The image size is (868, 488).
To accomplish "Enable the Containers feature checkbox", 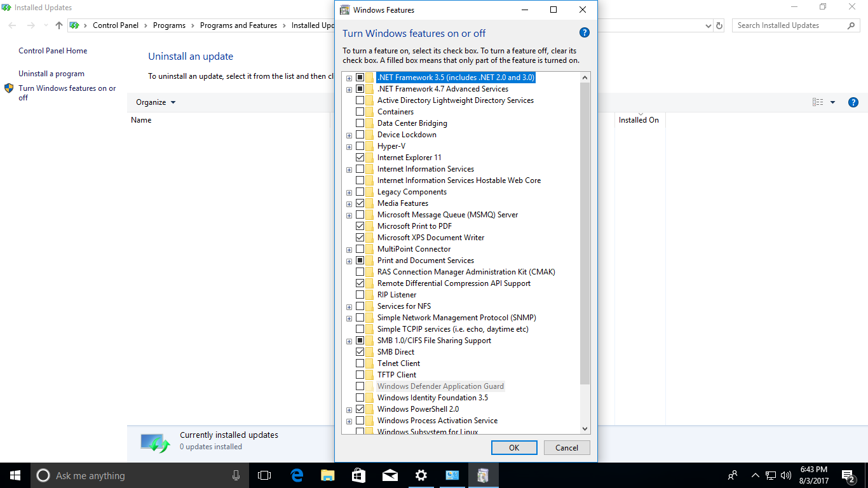I will [x=360, y=112].
